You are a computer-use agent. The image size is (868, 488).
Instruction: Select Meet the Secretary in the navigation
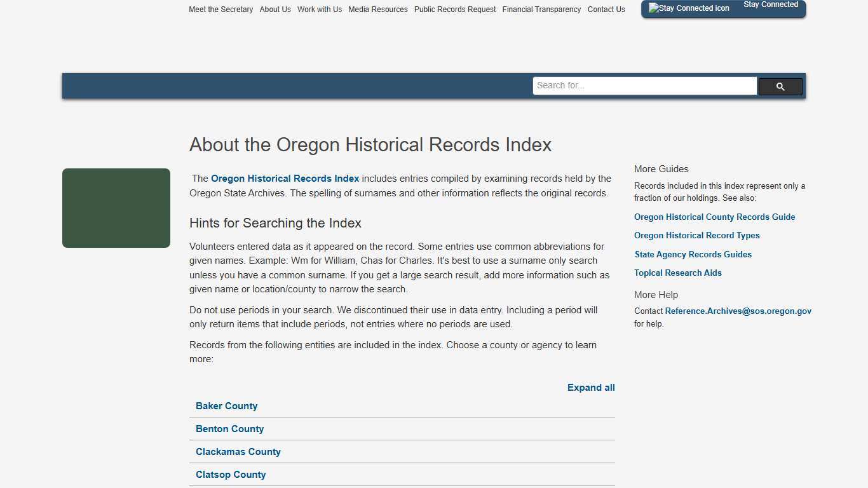(x=220, y=9)
